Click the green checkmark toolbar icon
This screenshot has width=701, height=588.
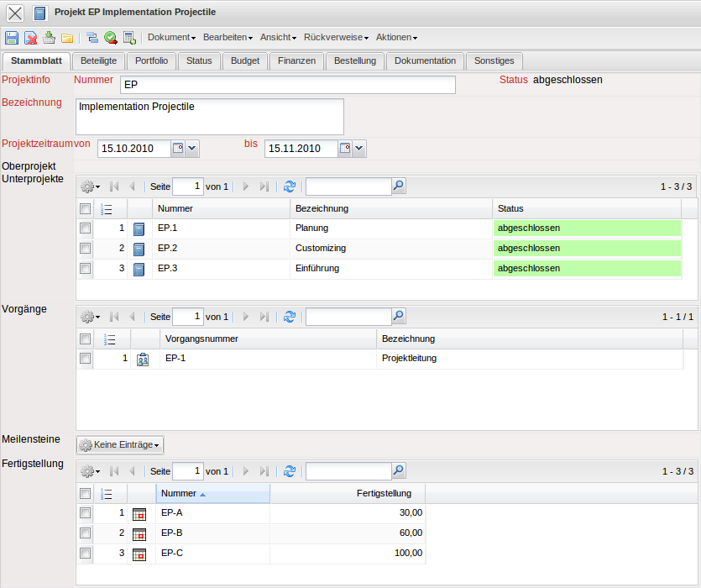tap(110, 38)
